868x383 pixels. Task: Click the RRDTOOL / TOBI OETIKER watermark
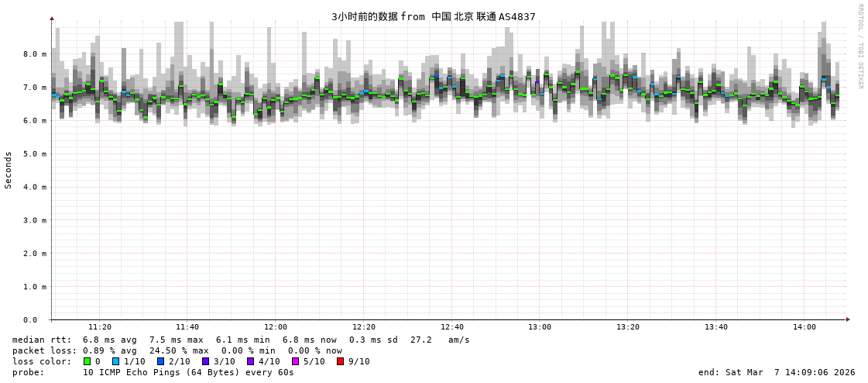(859, 47)
